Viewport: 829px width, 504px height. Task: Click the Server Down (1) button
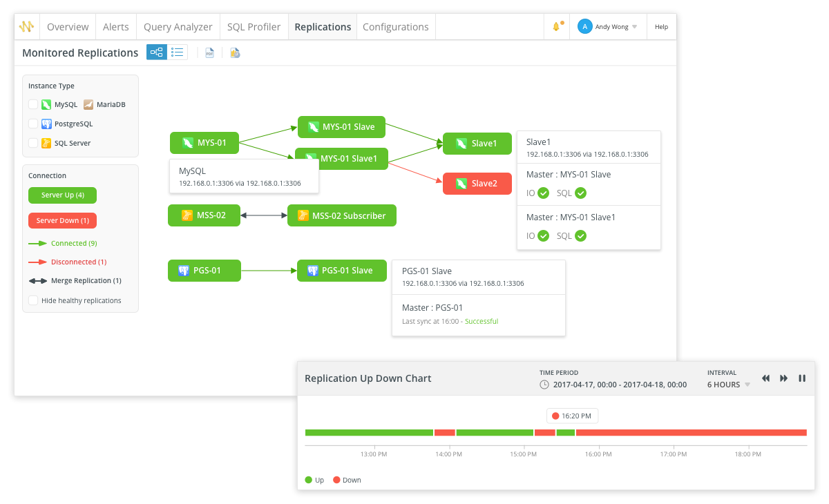[62, 220]
